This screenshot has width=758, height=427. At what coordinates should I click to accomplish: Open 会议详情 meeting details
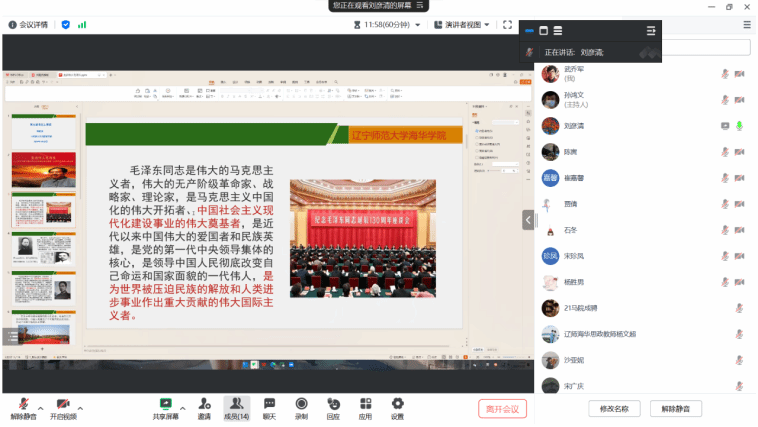point(30,24)
